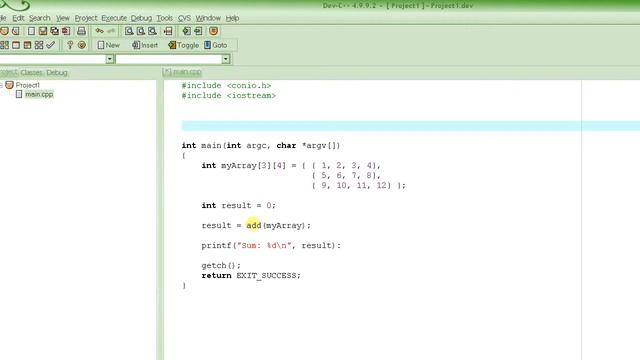Click the About Dev-C++ icon
Screen dimensions: 640x360
point(82,45)
